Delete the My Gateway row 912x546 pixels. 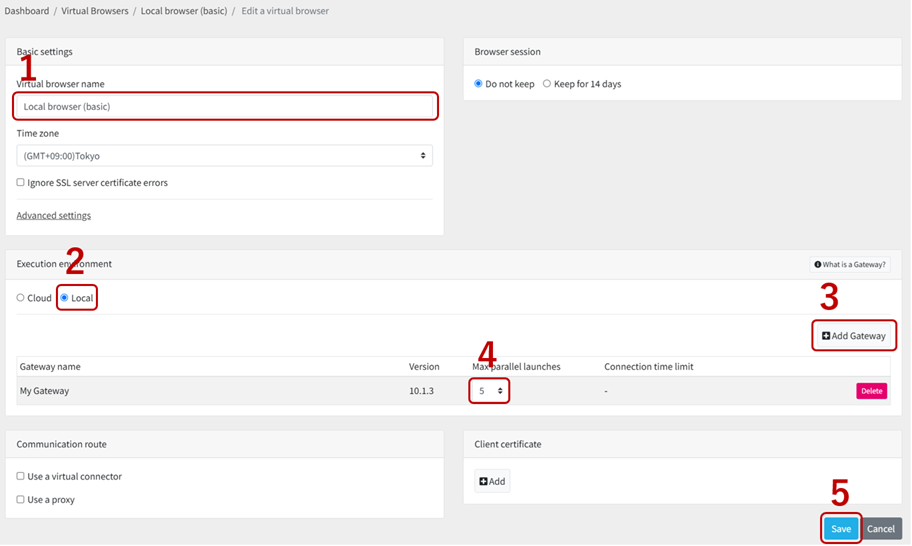(x=871, y=391)
